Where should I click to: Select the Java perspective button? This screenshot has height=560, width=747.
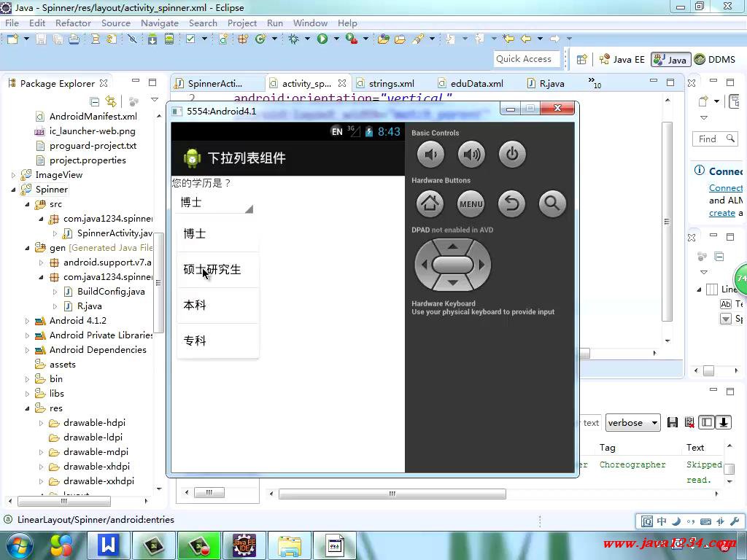coord(671,60)
